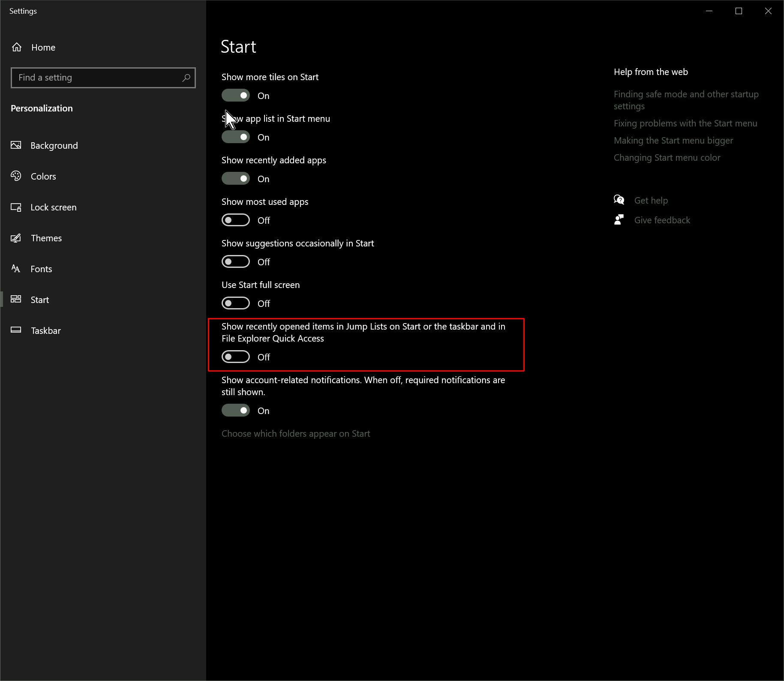Screen dimensions: 784x681
Task: Enable recently opened items in Jump Lists
Action: [x=236, y=357]
